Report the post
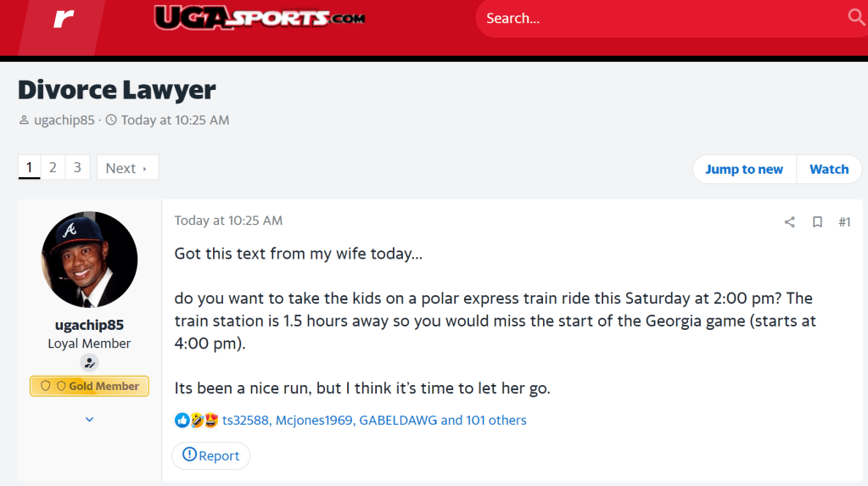Viewport: 868px width, 486px height. (210, 455)
